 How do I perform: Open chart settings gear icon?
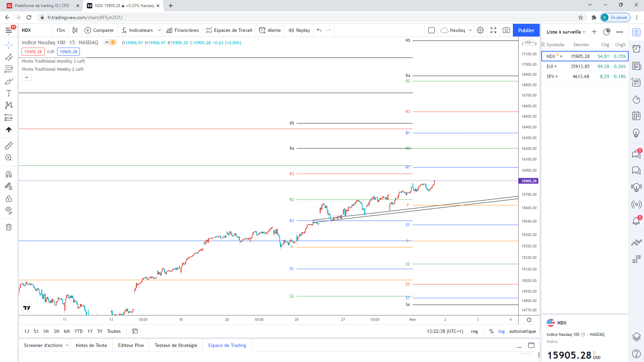point(480,30)
